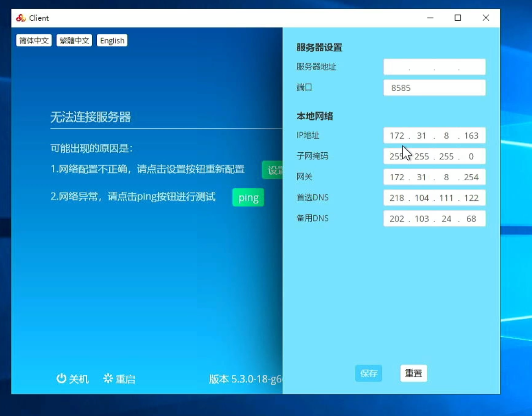This screenshot has width=532, height=416.
Task: Maximize the Client window
Action: 458,18
